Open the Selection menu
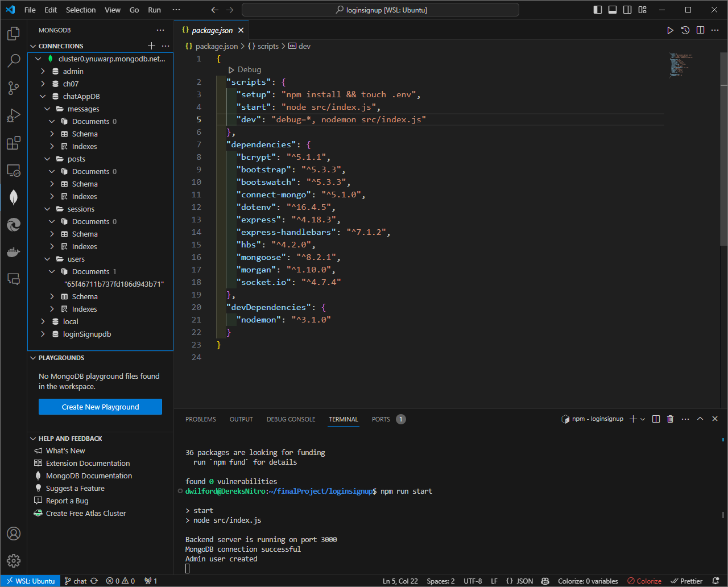Viewport: 728px width, 587px height. click(x=81, y=10)
